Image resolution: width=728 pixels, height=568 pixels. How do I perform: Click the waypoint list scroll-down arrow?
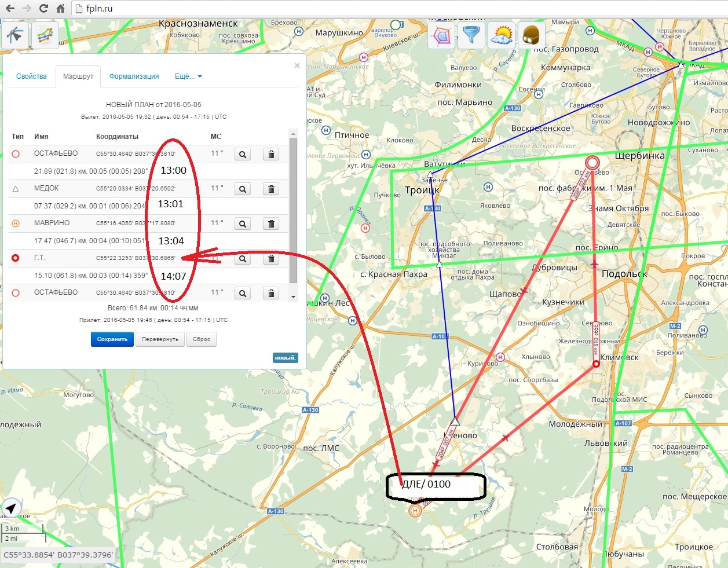pos(293,296)
